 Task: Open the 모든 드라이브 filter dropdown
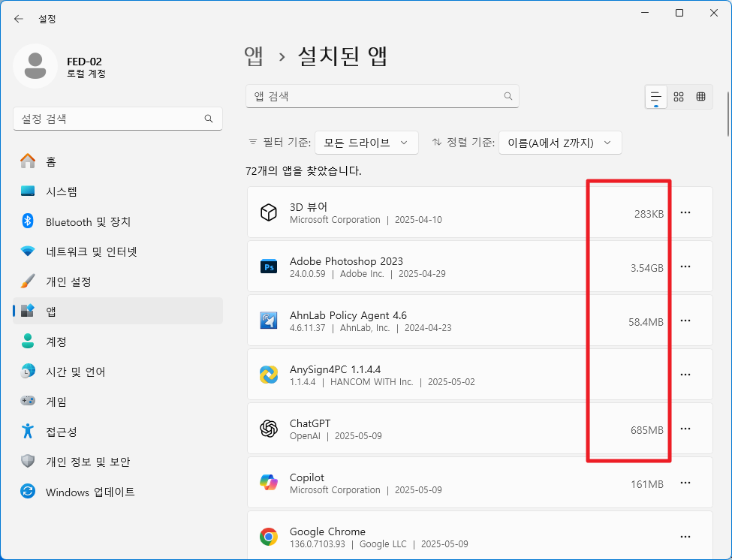click(366, 143)
